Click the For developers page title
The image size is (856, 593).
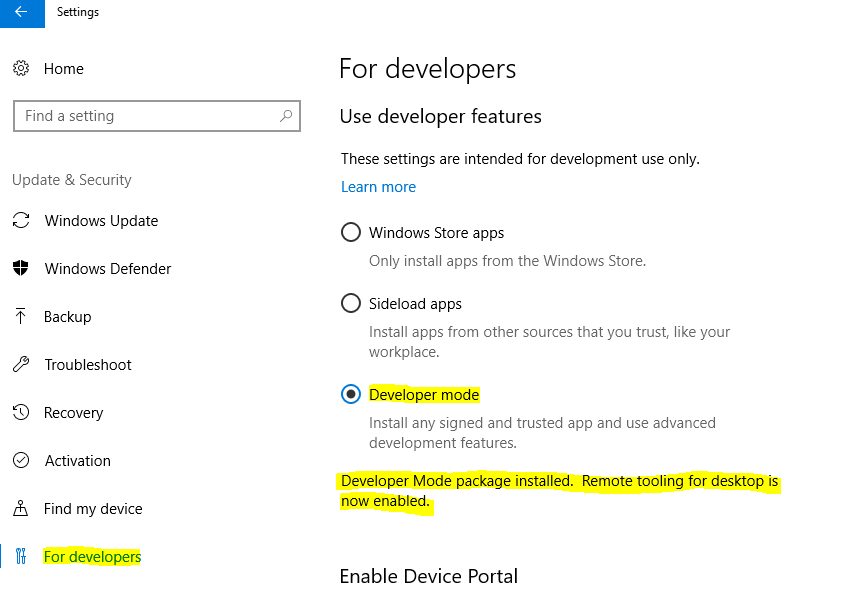tap(427, 69)
